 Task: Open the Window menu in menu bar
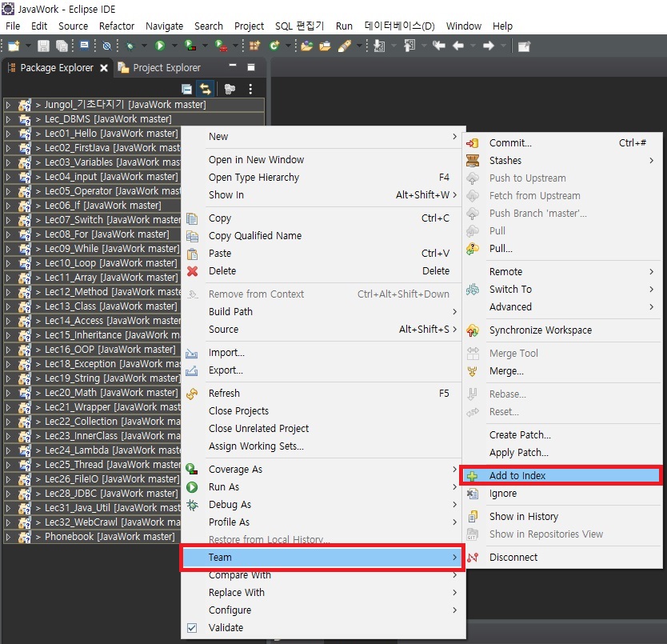[464, 26]
